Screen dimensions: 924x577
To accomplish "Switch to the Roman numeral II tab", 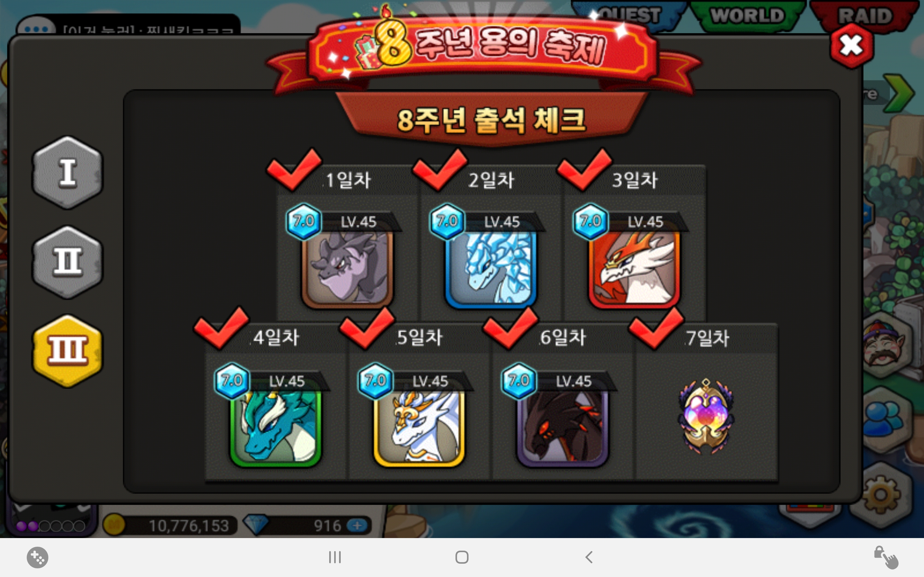I will tap(67, 262).
